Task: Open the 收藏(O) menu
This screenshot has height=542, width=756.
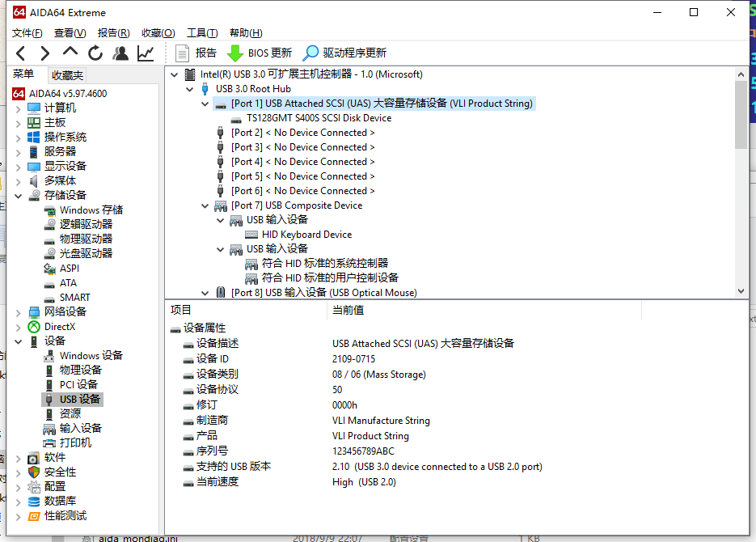Action: pos(158,33)
